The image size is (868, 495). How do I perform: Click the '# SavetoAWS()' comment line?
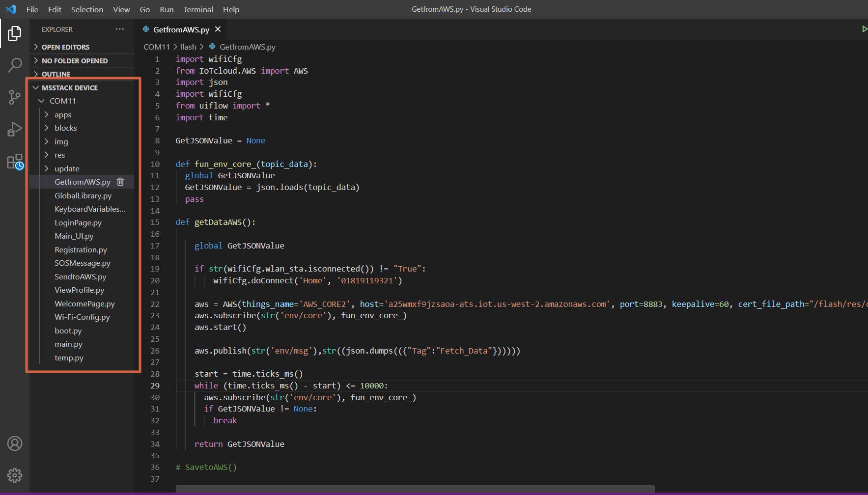(x=206, y=467)
